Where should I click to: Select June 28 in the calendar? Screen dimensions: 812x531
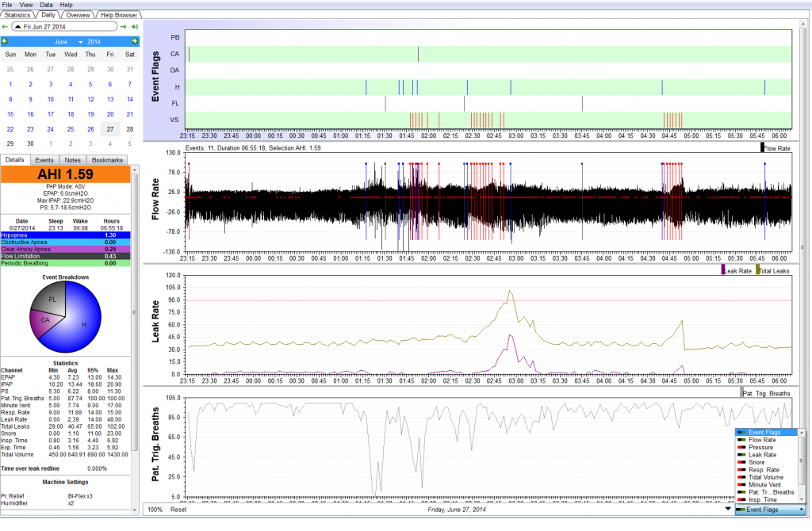(x=130, y=129)
